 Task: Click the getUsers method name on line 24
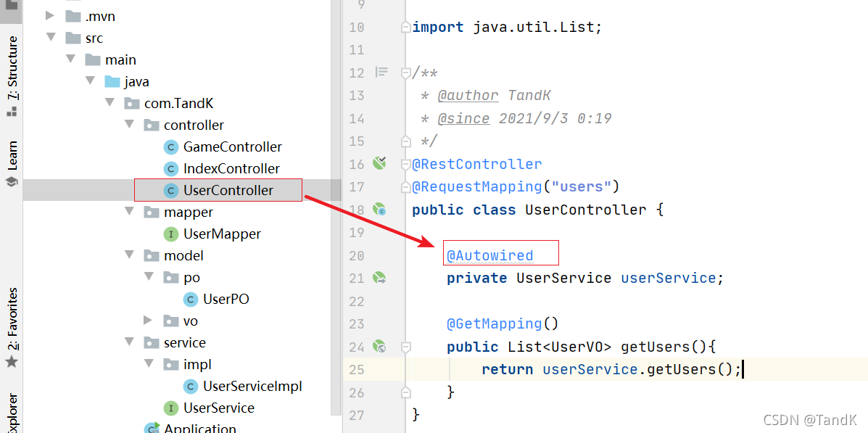[x=656, y=347]
